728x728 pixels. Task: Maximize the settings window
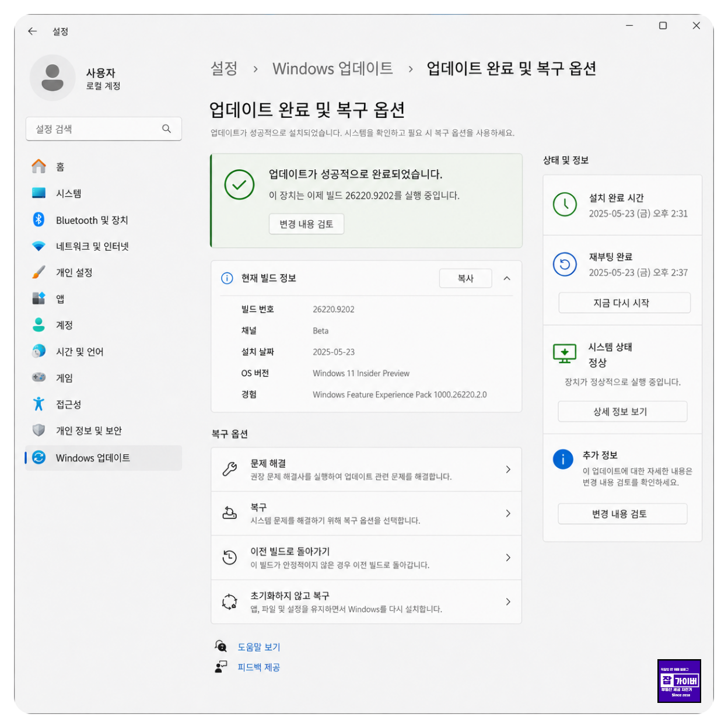tap(663, 26)
